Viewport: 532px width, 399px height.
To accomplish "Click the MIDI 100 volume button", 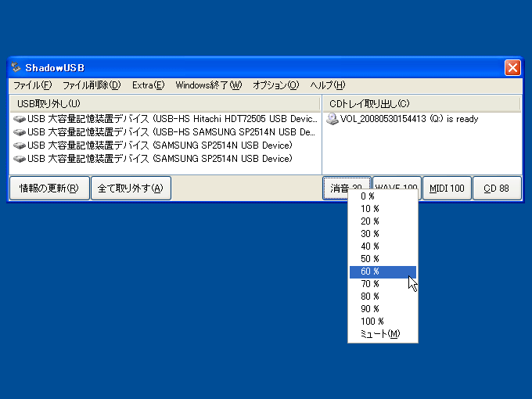I will click(447, 188).
